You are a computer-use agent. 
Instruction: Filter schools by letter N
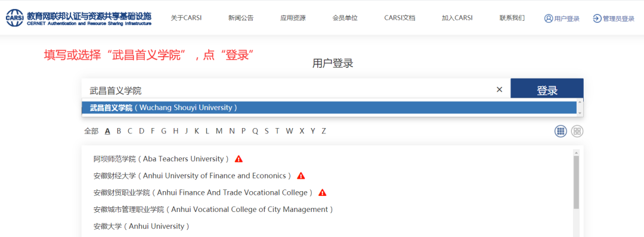tap(232, 131)
